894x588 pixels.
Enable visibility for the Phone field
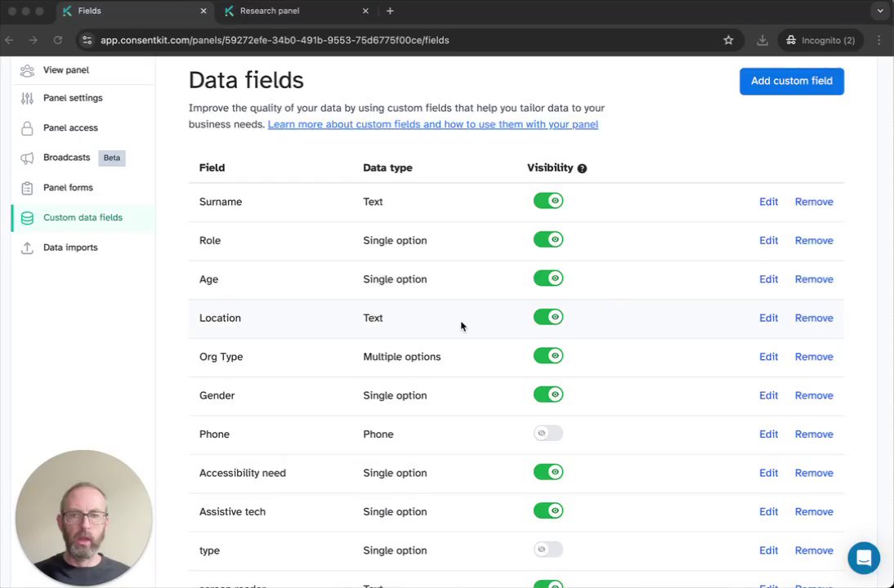(x=548, y=434)
